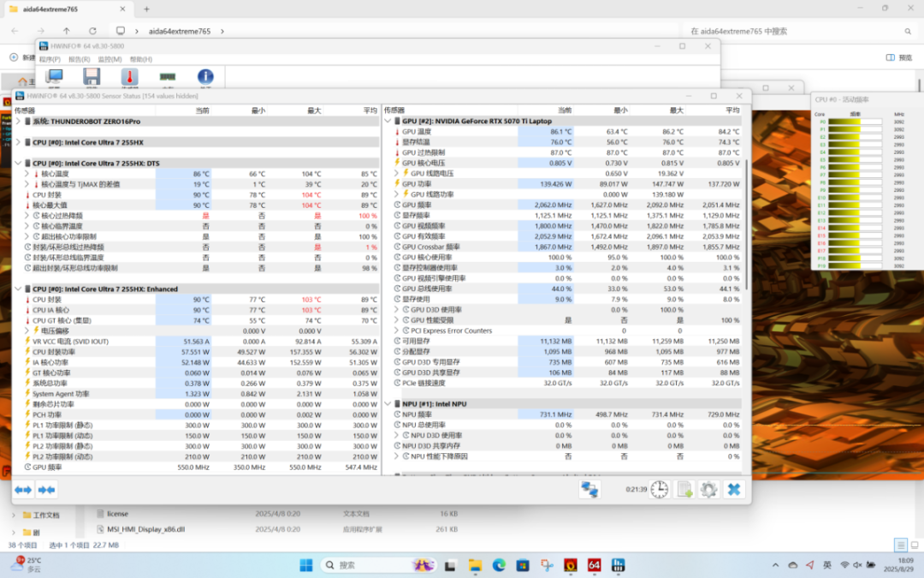Collapse the NPU [#1] Intel NPU group
924x578 pixels.
(x=388, y=404)
